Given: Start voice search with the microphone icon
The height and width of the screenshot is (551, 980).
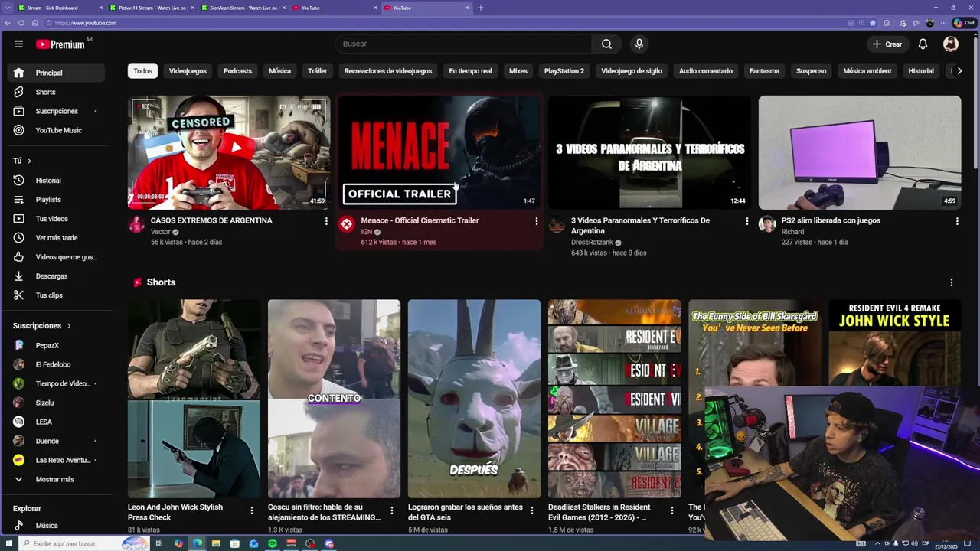Looking at the screenshot, I should click(639, 44).
